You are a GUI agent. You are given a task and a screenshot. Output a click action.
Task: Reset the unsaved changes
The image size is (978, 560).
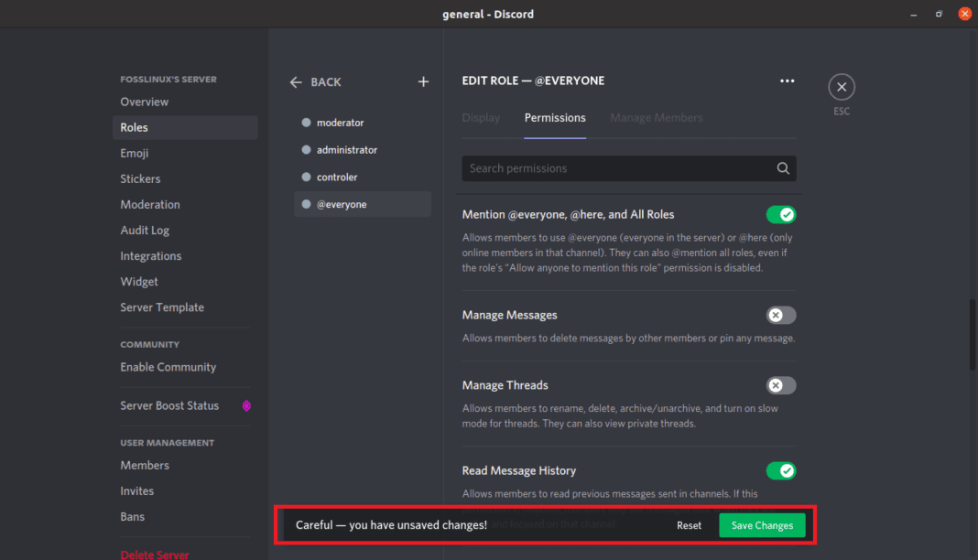point(689,525)
